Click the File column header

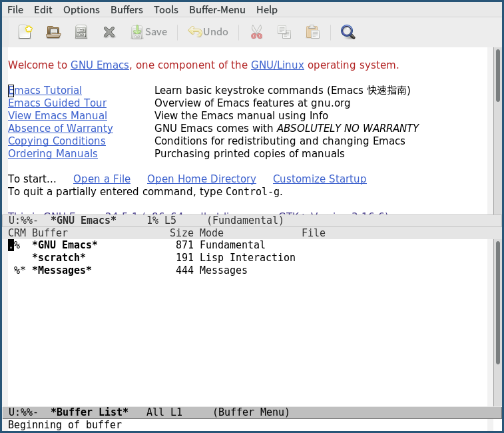314,233
